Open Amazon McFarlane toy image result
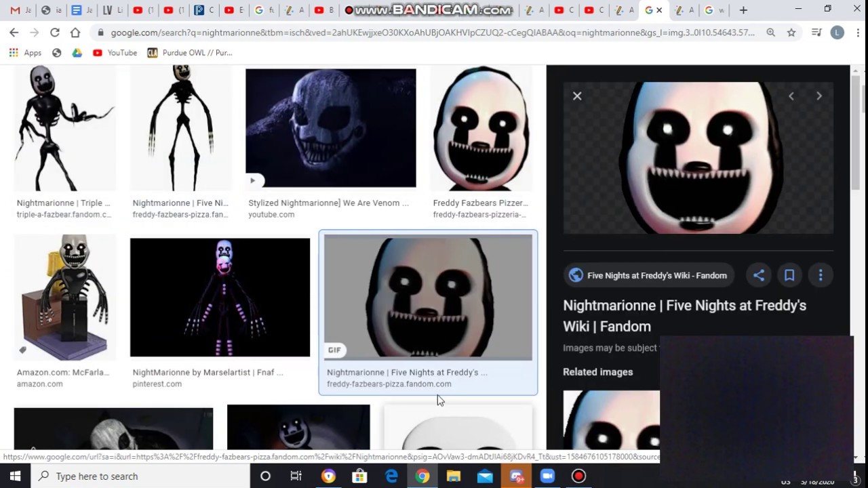The width and height of the screenshot is (868, 488). [65, 298]
